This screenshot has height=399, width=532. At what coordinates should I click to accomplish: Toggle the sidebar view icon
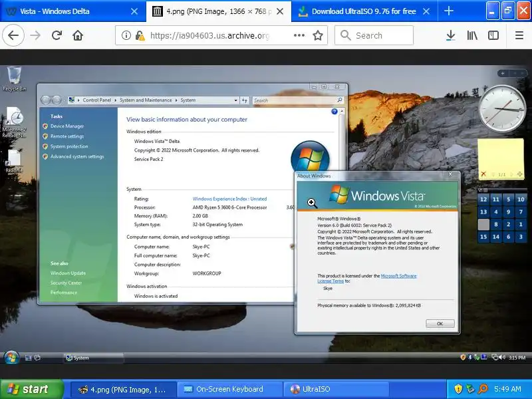[493, 35]
